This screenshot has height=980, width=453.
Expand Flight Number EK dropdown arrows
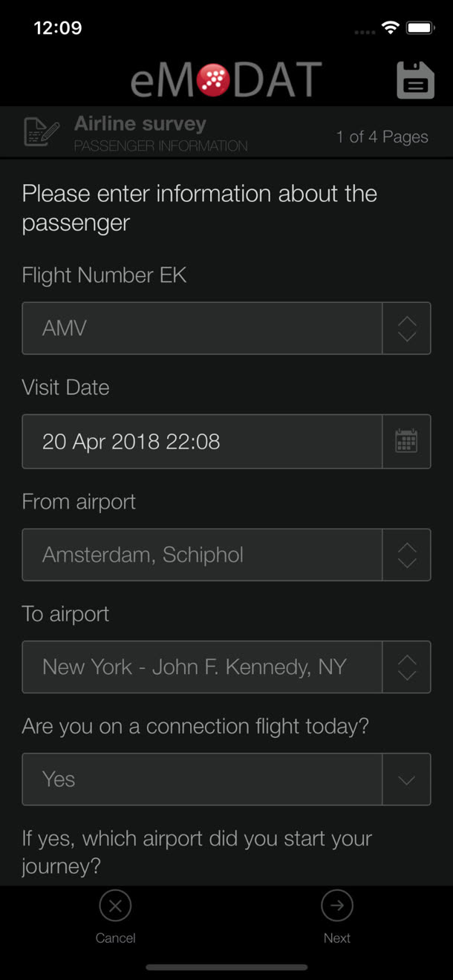click(406, 328)
